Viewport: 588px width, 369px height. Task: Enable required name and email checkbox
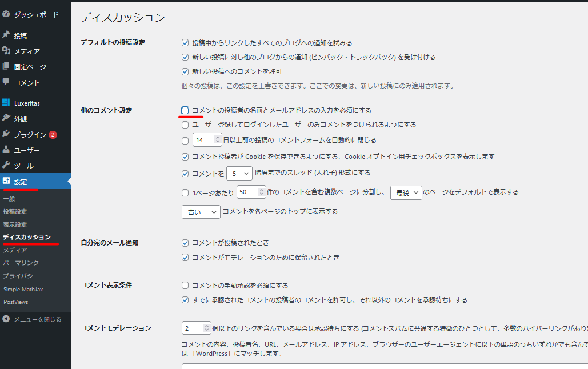185,110
